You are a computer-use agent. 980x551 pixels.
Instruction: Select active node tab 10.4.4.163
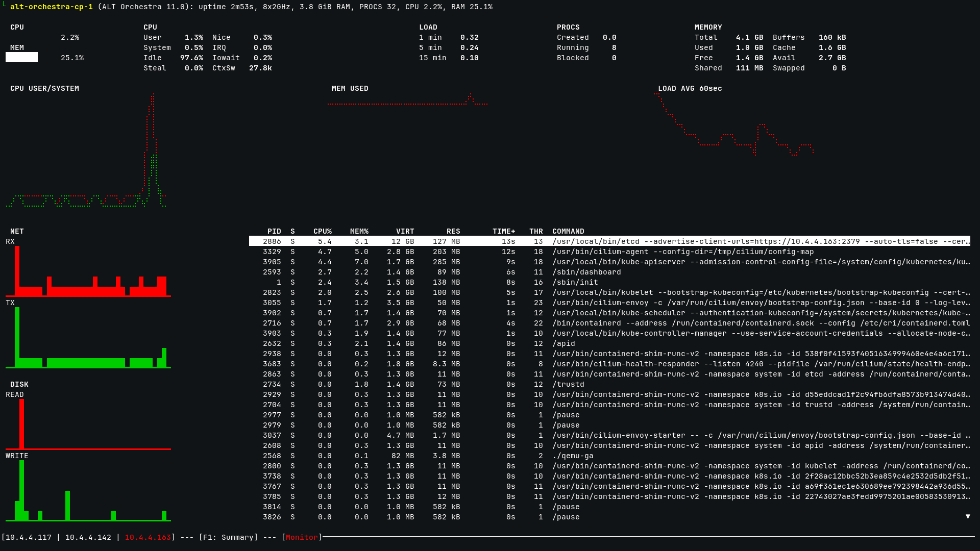pyautogui.click(x=148, y=537)
